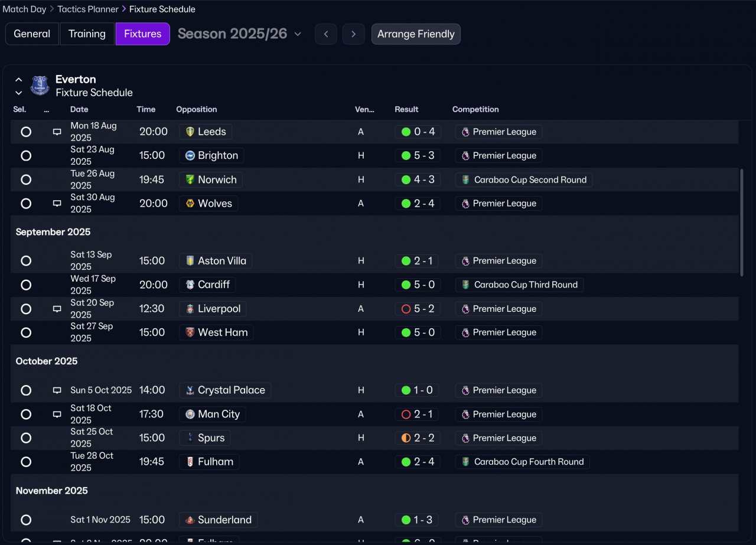Select the Cardiff fixture radio button
The height and width of the screenshot is (545, 756).
point(26,285)
